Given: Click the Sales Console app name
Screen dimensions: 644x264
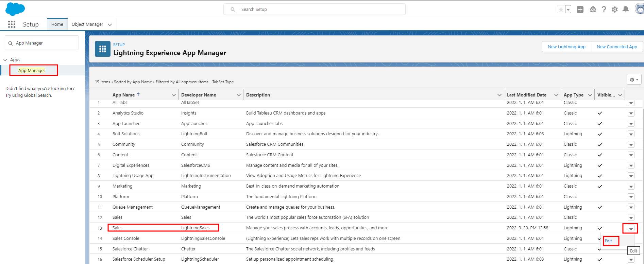Looking at the screenshot, I should click(126, 239).
